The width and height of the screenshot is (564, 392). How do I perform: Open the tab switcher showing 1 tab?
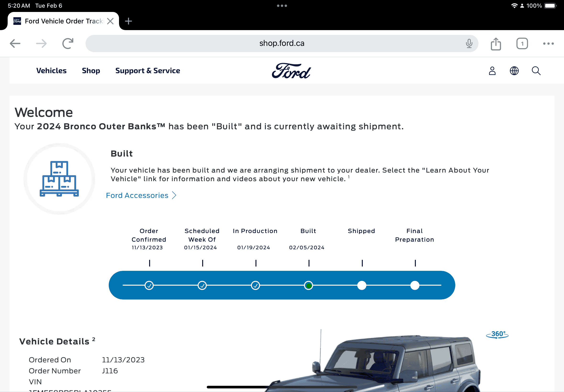coord(522,44)
